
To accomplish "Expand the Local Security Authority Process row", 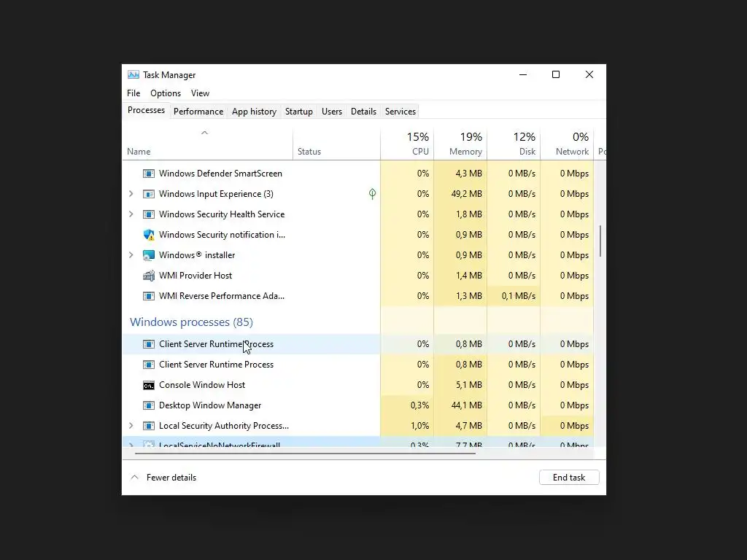I will (131, 426).
